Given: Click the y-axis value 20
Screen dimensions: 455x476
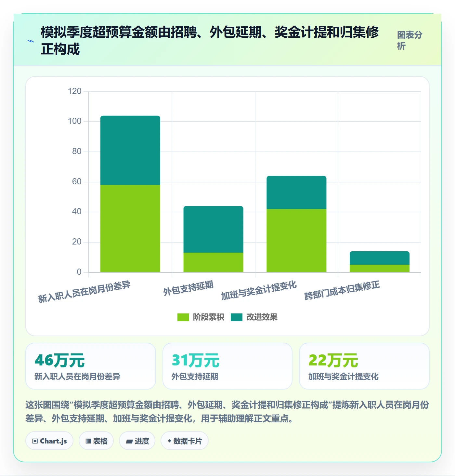Looking at the screenshot, I should point(77,242).
